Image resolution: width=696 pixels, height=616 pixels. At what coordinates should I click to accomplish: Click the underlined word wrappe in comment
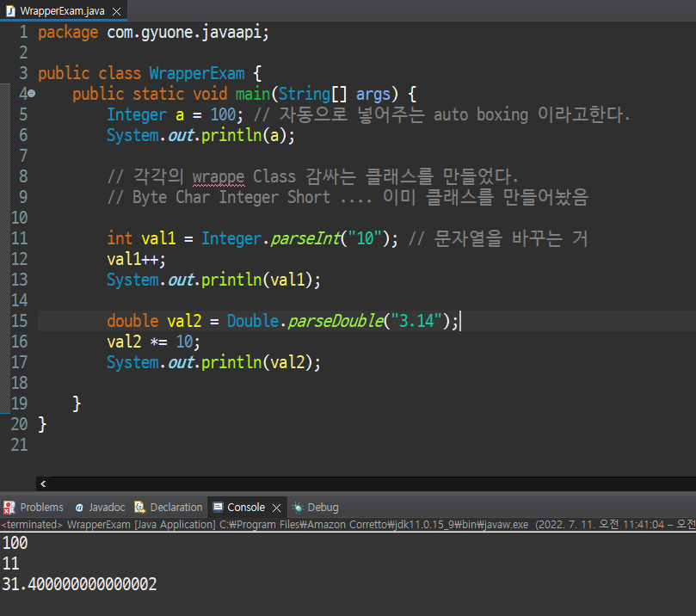pyautogui.click(x=219, y=177)
